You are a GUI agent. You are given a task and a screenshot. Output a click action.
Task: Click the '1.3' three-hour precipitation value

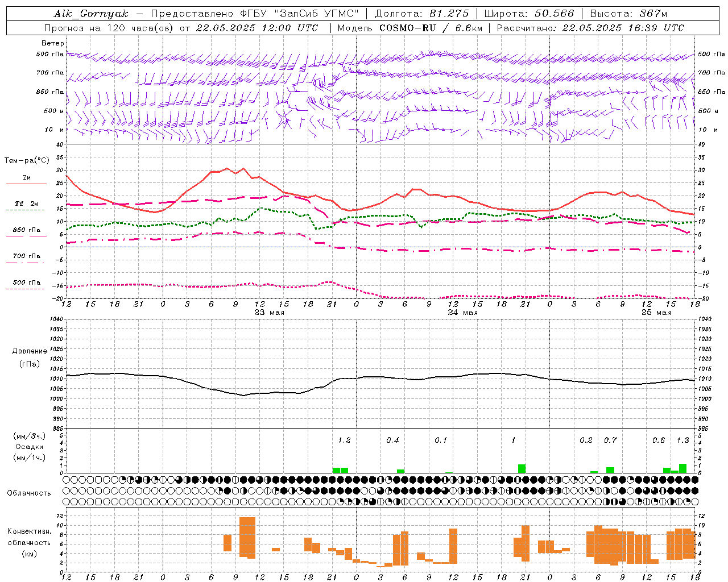click(x=682, y=440)
